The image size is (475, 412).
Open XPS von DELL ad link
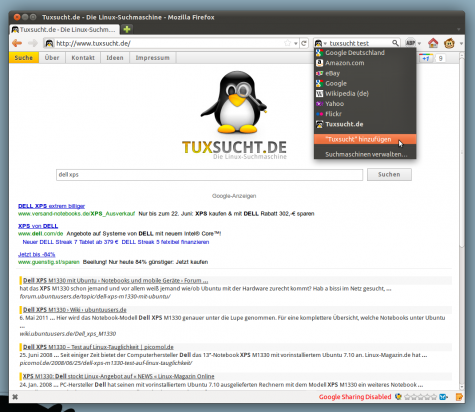38,226
